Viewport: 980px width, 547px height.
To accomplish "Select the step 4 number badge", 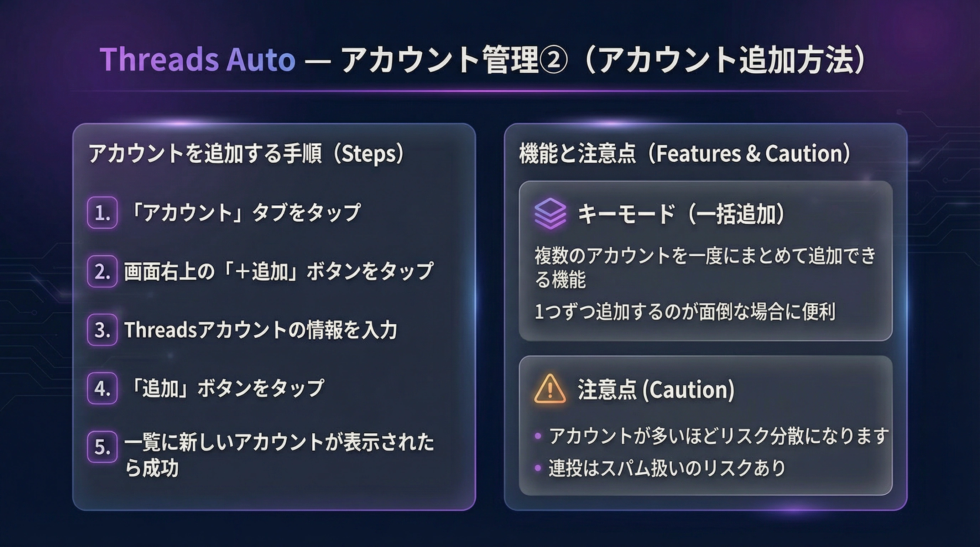I will tap(102, 388).
